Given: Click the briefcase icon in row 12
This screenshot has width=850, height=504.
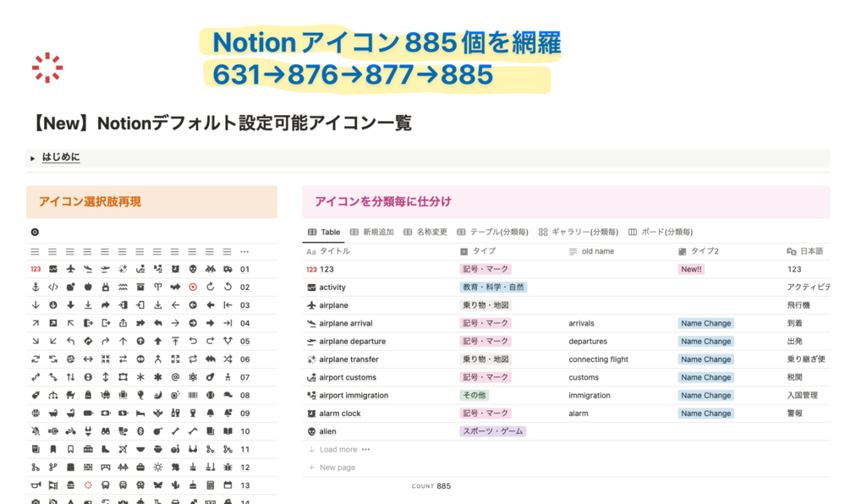Looking at the screenshot, I should point(140,467).
